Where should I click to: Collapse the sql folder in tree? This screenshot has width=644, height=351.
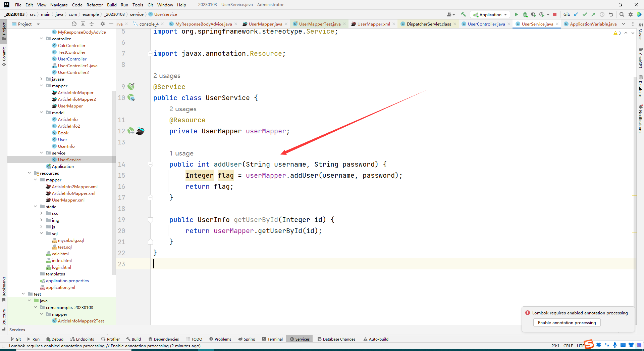click(42, 233)
